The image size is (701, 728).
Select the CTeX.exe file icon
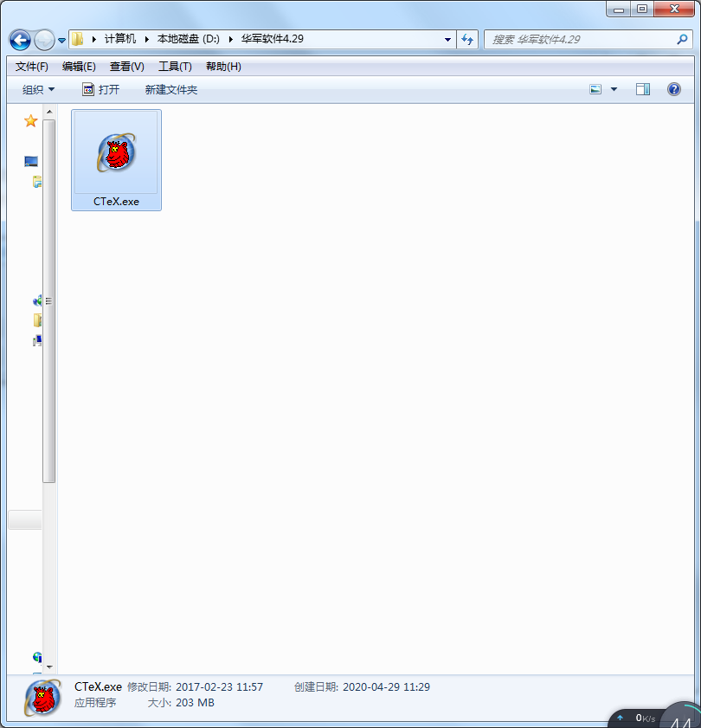point(116,152)
